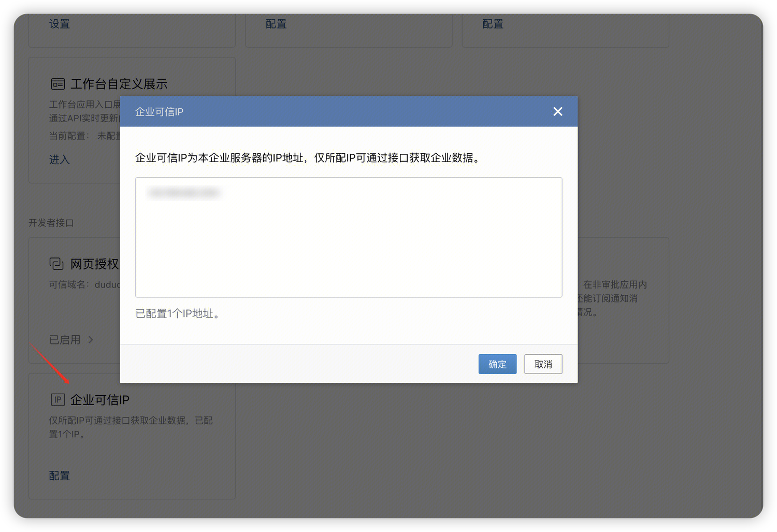The width and height of the screenshot is (777, 532).
Task: Click the IP badge icon beside 企业可信IP
Action: coord(57,399)
